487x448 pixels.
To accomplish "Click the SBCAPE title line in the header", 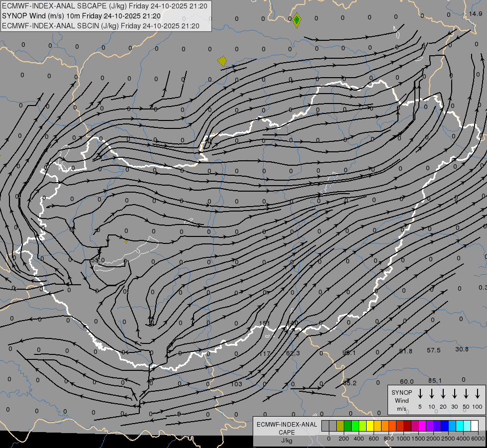I will point(104,6).
